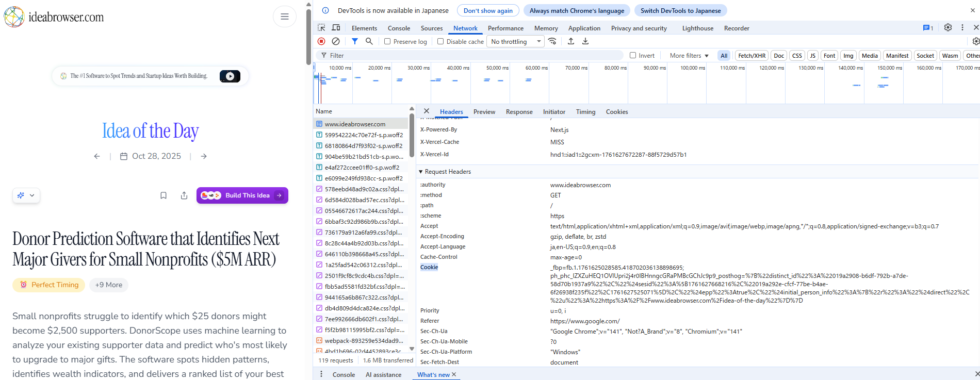Collapse the Request Headers section
The image size is (980, 380).
point(421,172)
